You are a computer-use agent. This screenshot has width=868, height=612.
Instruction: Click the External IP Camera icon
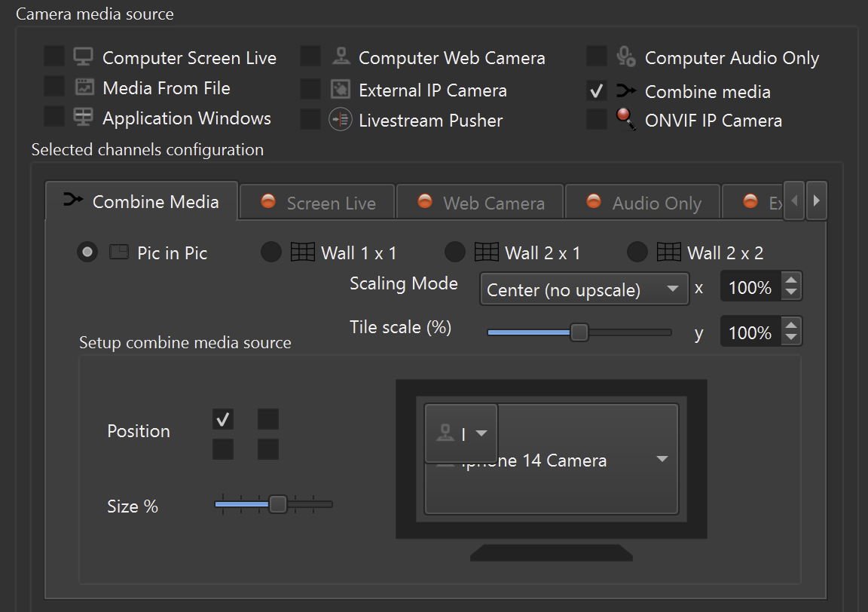(340, 90)
